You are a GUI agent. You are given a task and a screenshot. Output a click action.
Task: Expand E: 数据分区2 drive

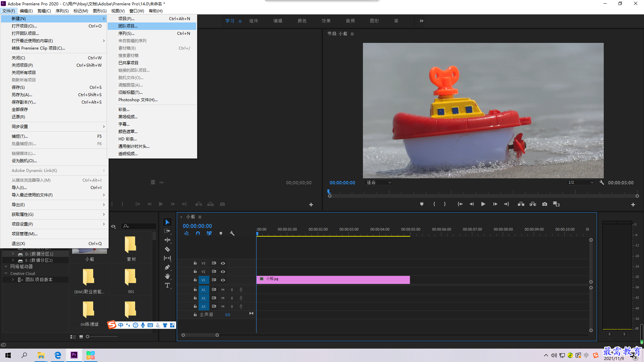tap(13, 260)
